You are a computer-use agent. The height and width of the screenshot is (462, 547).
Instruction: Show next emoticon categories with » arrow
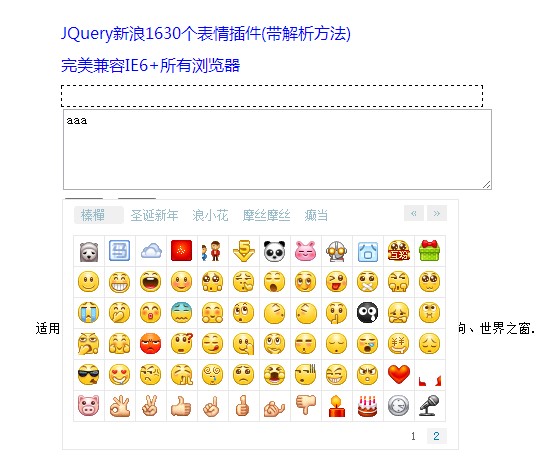(x=437, y=213)
